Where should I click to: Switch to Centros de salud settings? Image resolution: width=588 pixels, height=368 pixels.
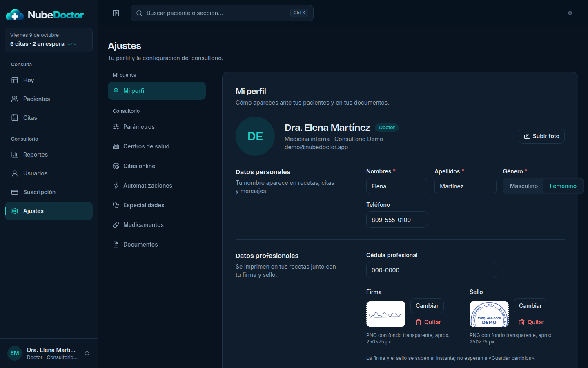point(157,146)
